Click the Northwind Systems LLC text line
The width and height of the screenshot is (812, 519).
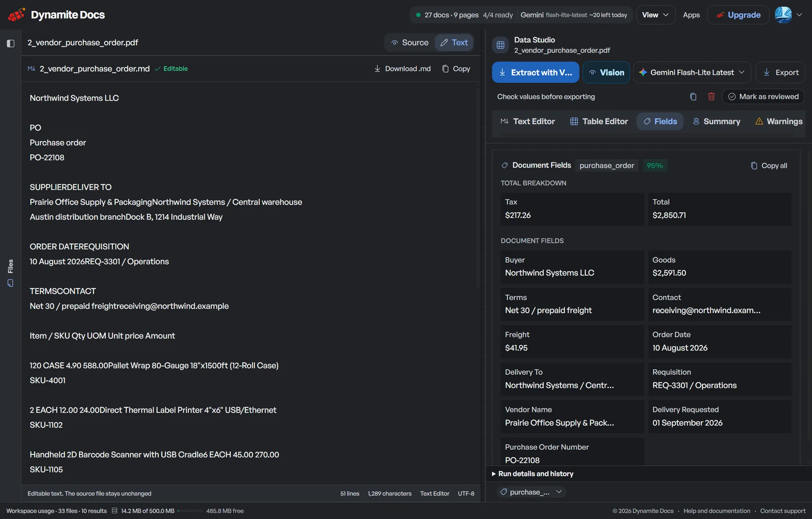click(x=74, y=98)
